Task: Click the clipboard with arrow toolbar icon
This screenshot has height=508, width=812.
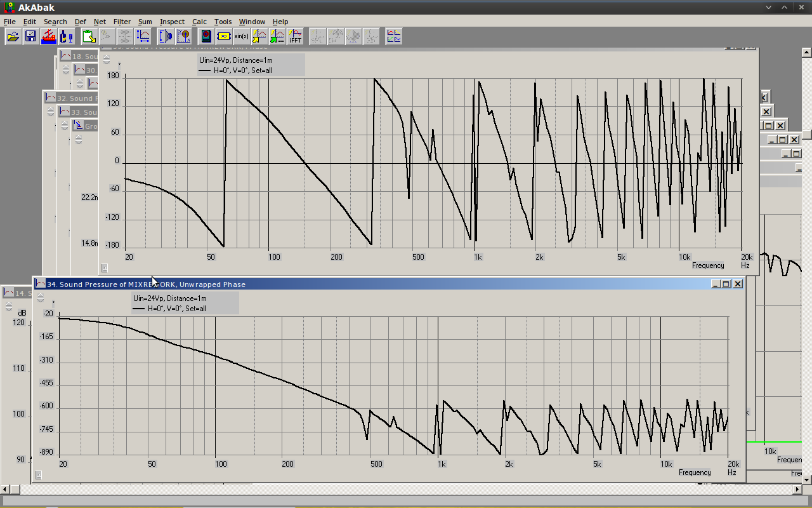Action: pos(89,36)
